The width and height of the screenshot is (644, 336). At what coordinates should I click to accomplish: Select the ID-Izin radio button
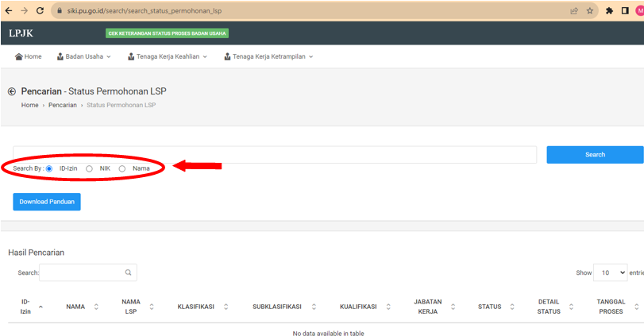(49, 169)
